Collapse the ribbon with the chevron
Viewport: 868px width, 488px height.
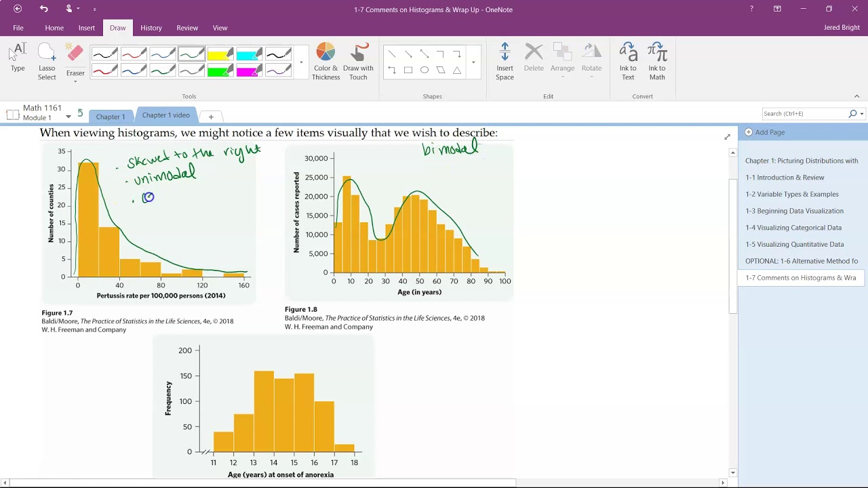coord(856,96)
